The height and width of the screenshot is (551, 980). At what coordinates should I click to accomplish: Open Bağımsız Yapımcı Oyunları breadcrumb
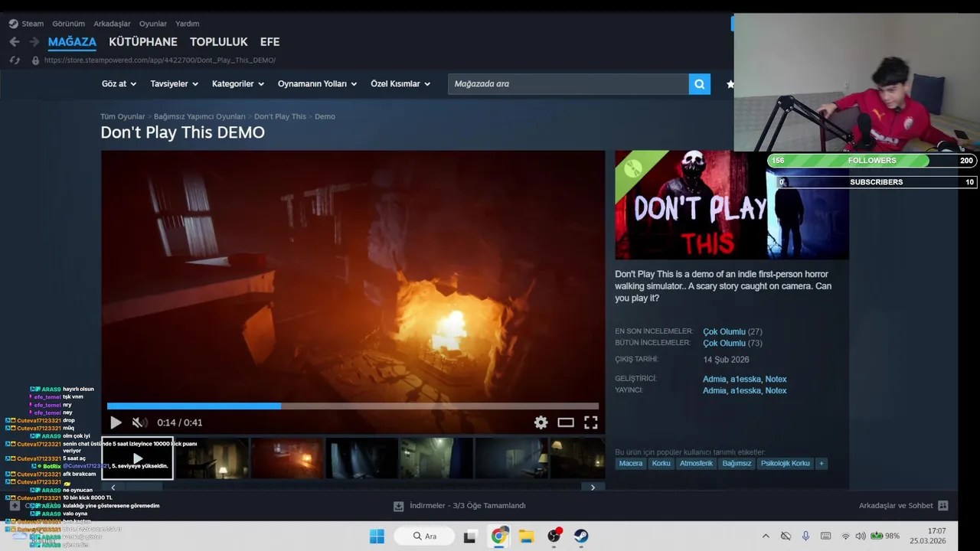pos(199,116)
